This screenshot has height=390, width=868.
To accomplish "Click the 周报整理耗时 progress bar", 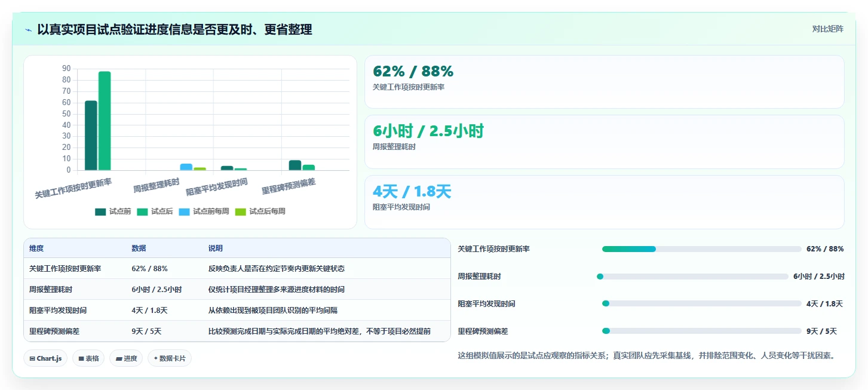I will [x=692, y=277].
